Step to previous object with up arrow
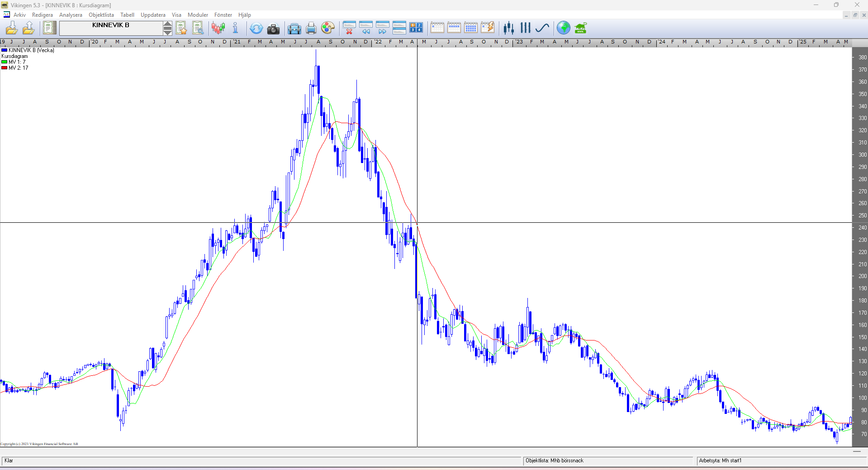The height and width of the screenshot is (470, 868). [167, 24]
